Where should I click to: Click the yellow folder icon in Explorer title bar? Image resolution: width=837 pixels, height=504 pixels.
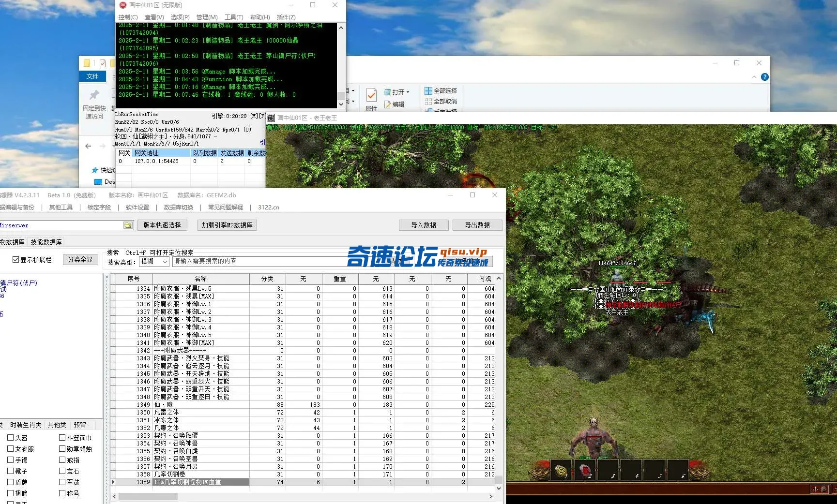87,63
